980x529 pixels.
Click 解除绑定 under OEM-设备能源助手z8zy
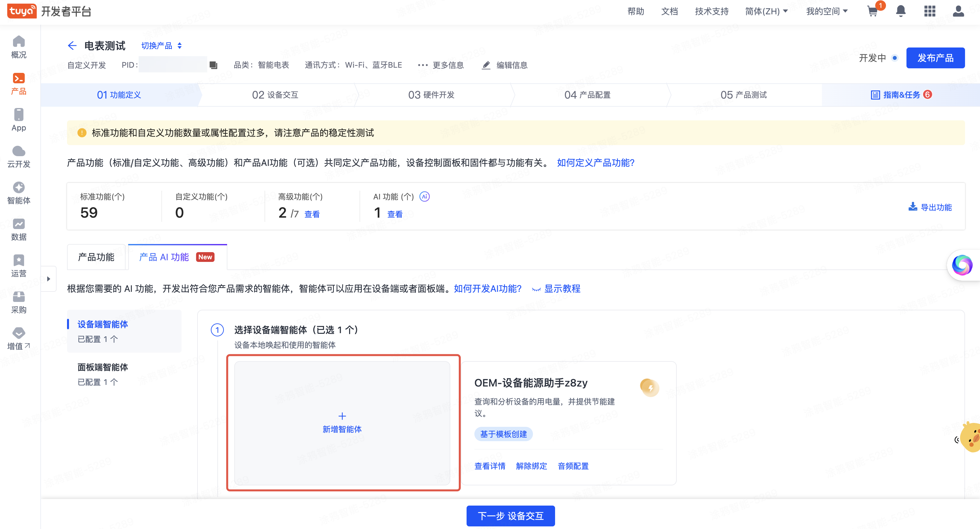tap(531, 466)
